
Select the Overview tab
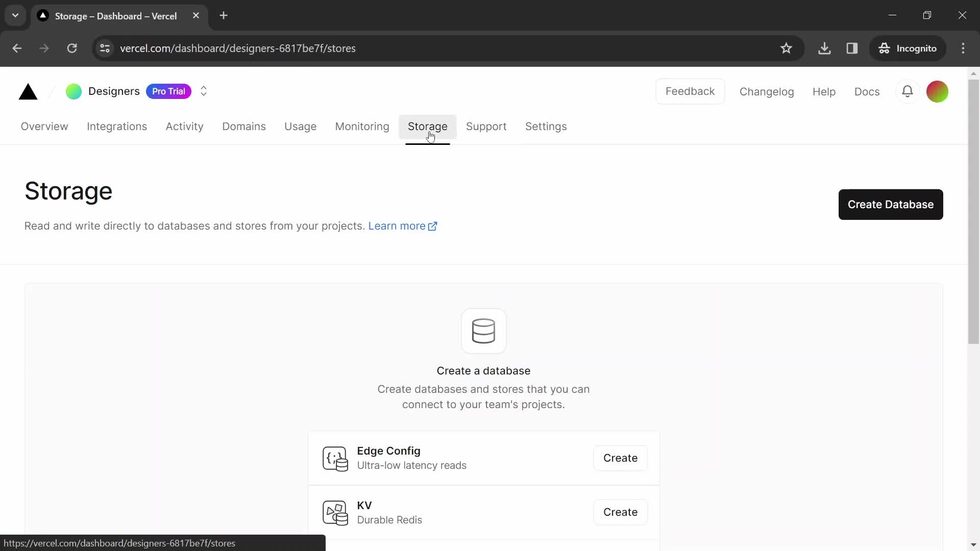pos(44,127)
